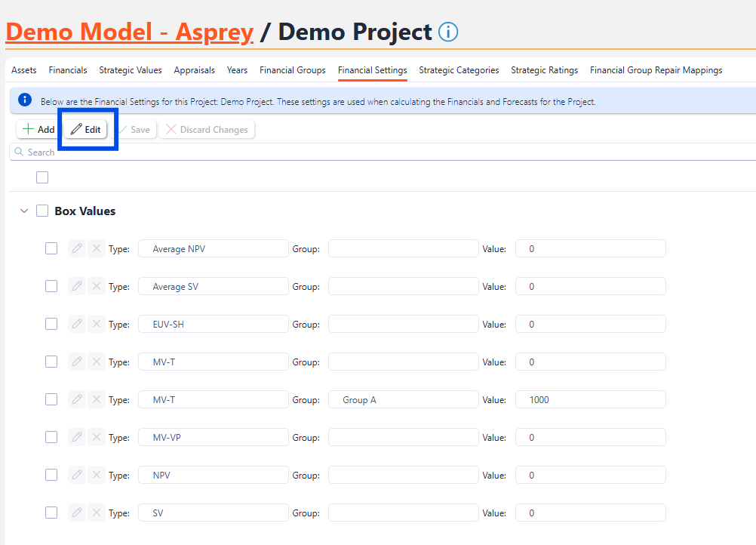This screenshot has height=545, width=756.
Task: Click the pencil icon on SV row
Action: point(77,513)
